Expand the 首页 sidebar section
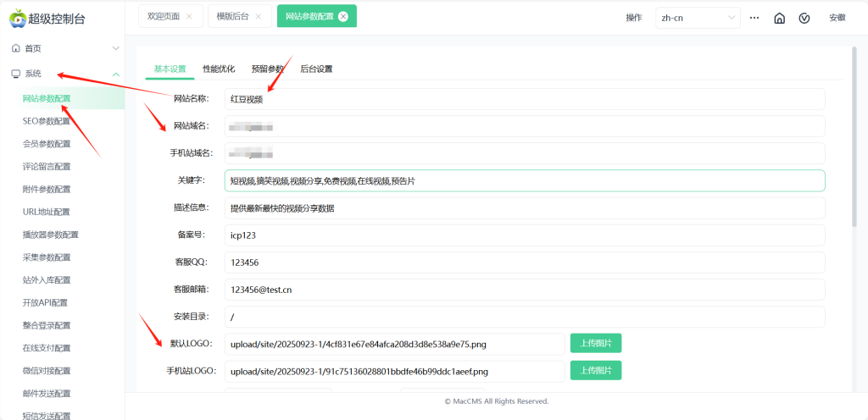Viewport: 868px width, 420px height. pos(115,48)
